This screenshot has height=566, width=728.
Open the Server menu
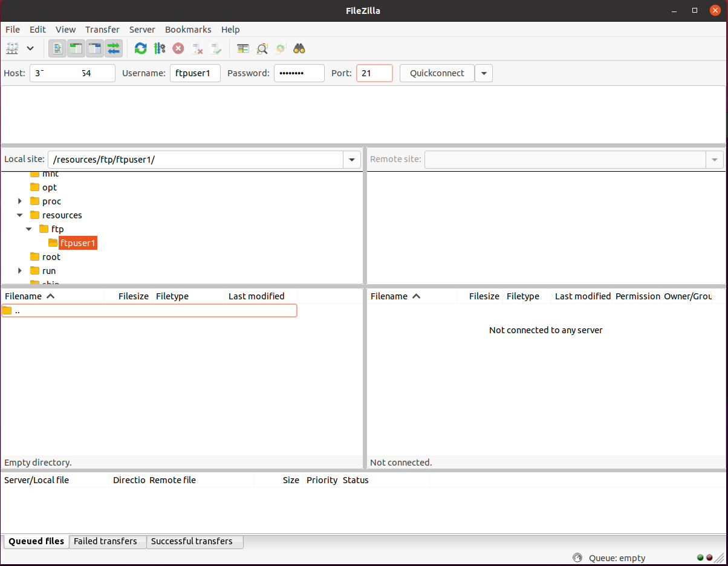click(142, 29)
